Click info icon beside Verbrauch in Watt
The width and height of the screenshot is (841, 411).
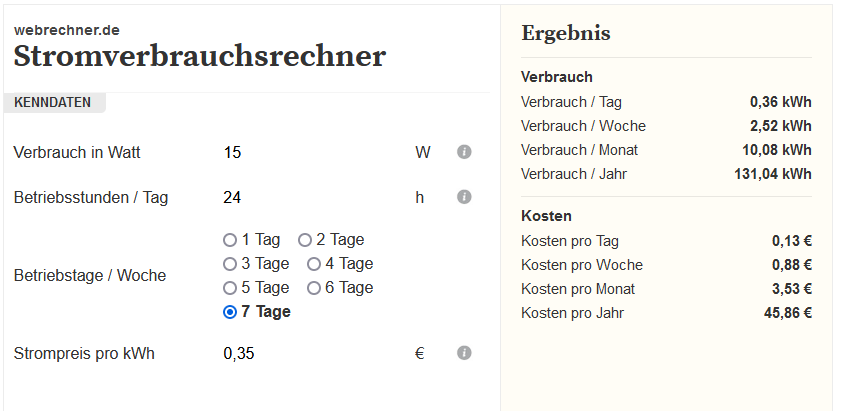click(464, 152)
